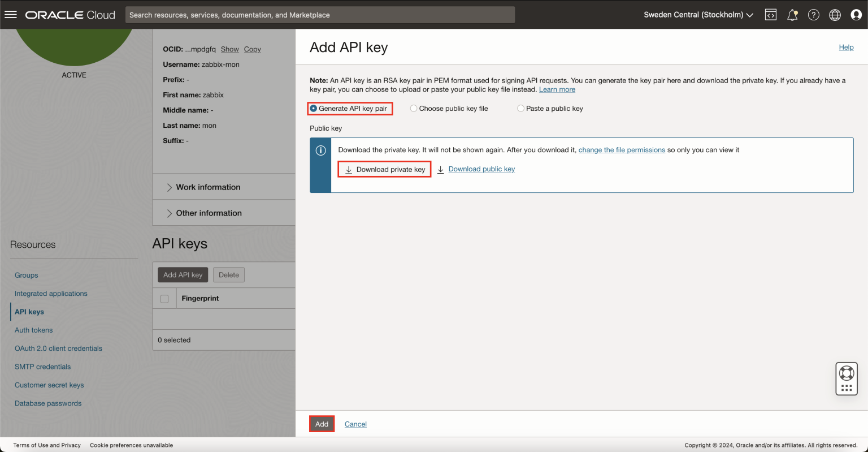The height and width of the screenshot is (452, 868).
Task: Open the navigation hamburger menu
Action: click(x=10, y=14)
